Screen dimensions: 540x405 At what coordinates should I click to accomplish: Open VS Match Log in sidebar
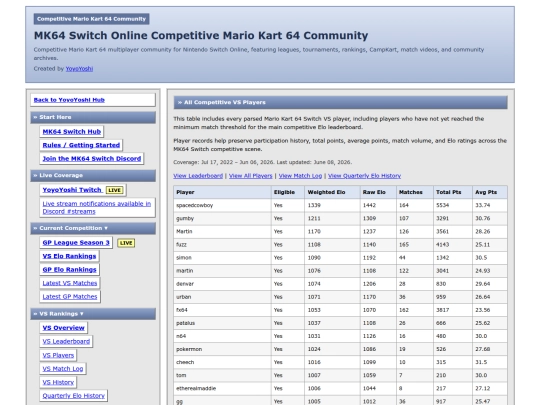pyautogui.click(x=63, y=368)
